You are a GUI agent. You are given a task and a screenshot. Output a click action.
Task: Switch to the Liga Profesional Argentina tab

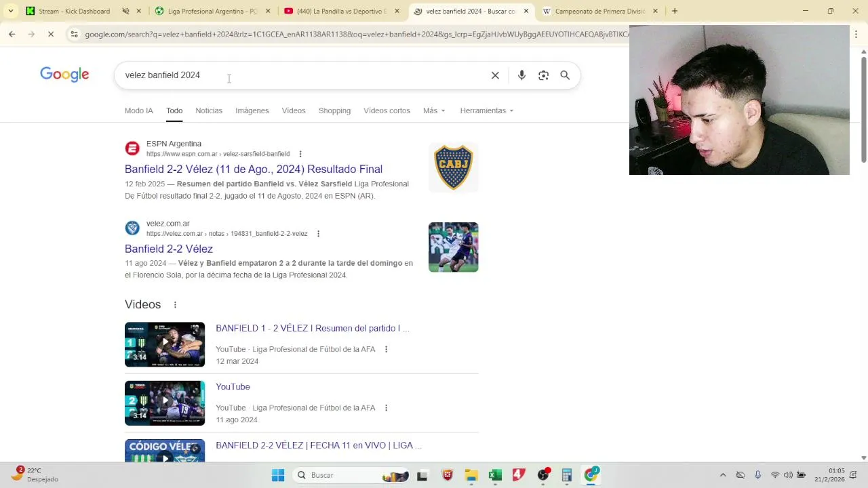pos(213,11)
